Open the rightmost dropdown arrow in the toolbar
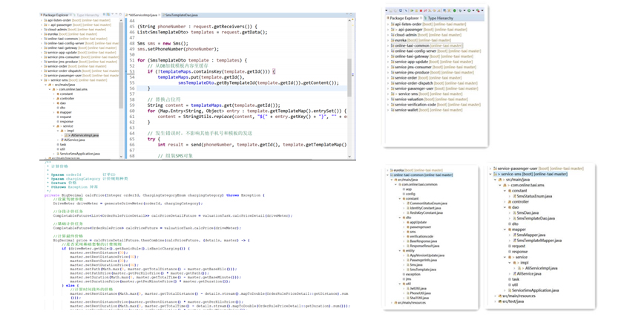This screenshot has width=644, height=329. coord(482,10)
